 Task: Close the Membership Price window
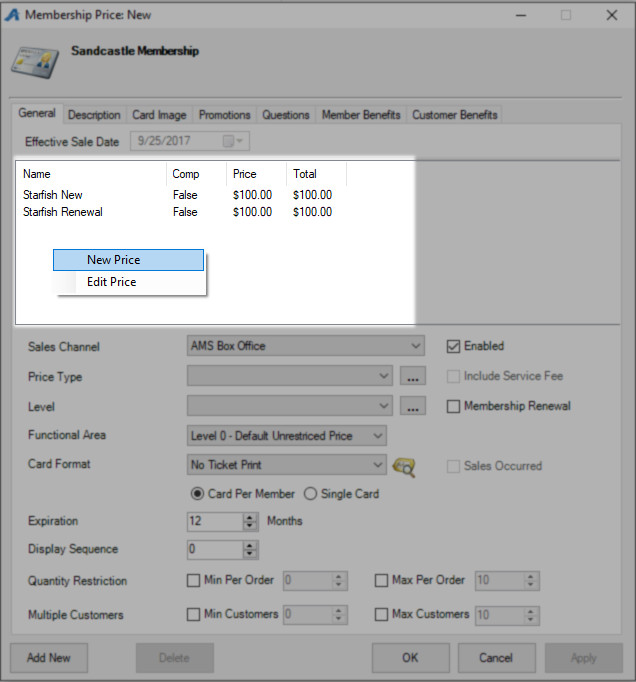612,15
